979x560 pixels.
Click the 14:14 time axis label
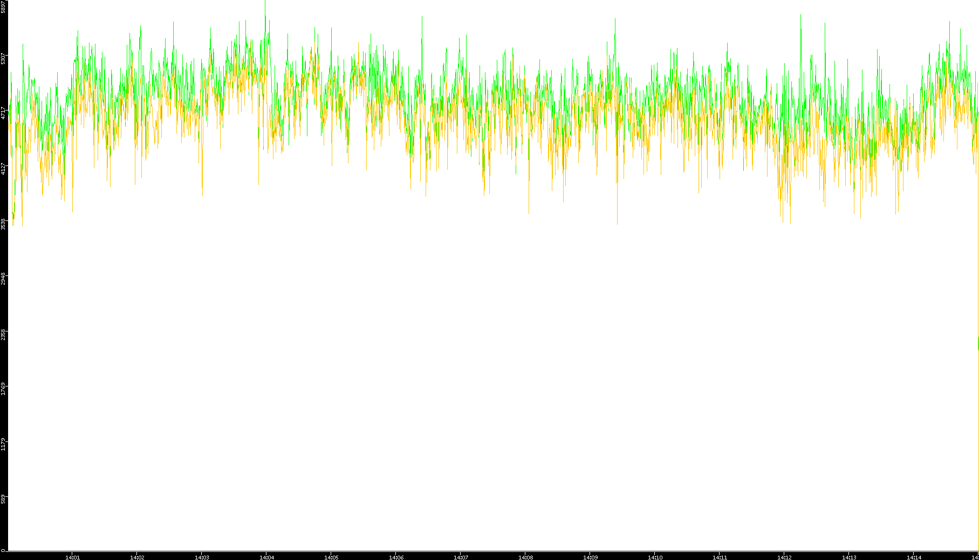(x=914, y=557)
